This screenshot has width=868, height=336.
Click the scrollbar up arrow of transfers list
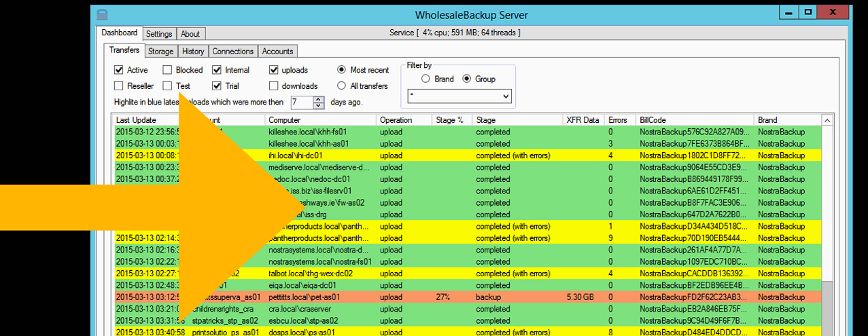click(827, 120)
